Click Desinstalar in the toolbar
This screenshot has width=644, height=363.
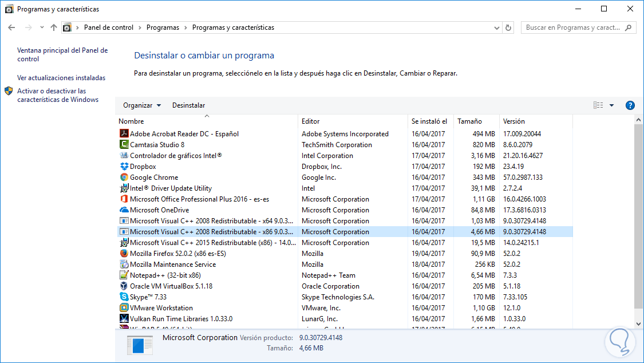(188, 105)
